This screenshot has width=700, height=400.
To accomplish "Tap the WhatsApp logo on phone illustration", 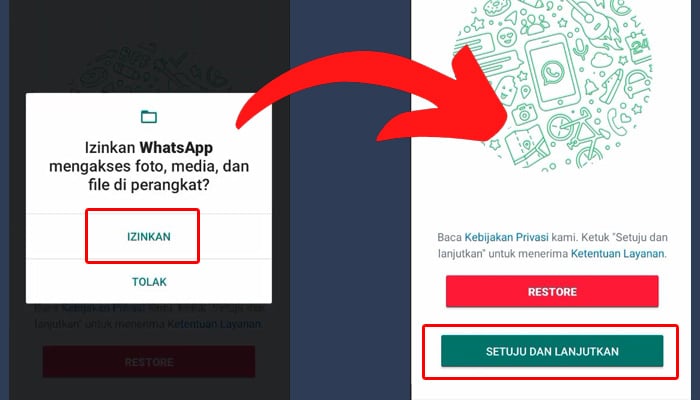I will coord(553,73).
